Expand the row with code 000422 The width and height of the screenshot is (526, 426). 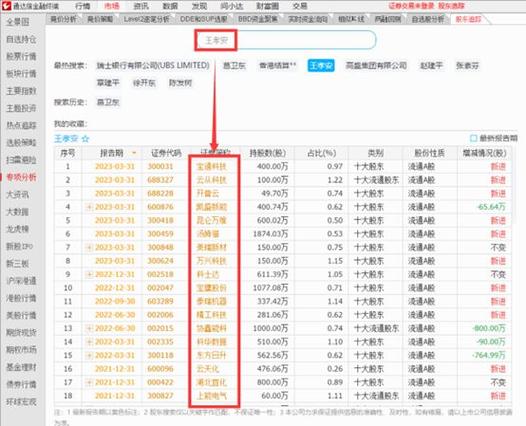(x=90, y=382)
